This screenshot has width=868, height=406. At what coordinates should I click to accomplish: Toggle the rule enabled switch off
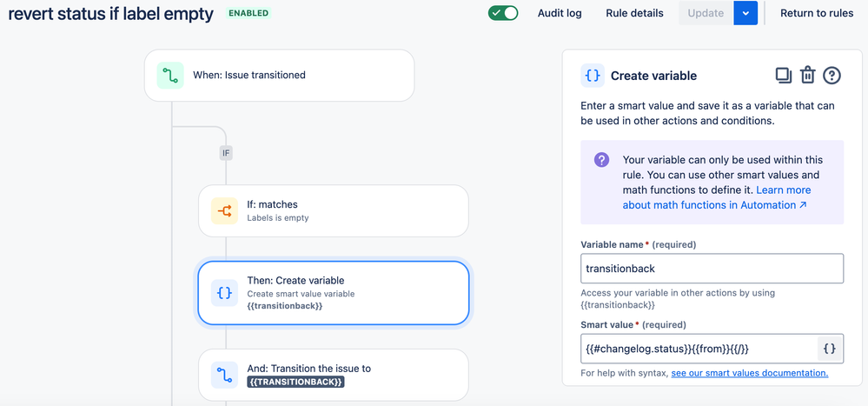click(x=503, y=13)
